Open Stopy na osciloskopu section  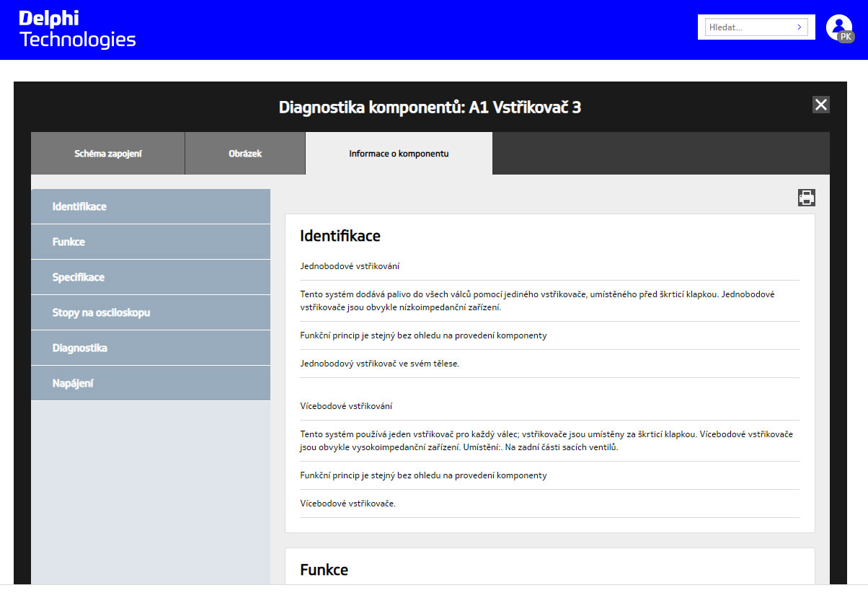tap(151, 312)
